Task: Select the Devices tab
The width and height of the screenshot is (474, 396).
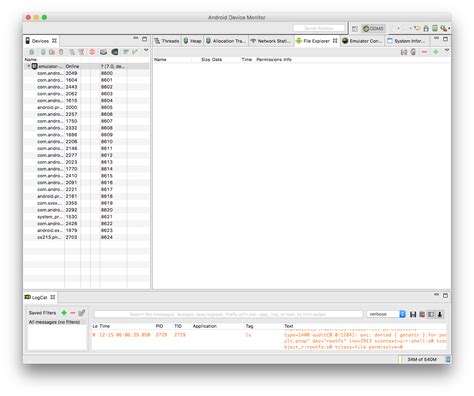Action: tap(41, 41)
